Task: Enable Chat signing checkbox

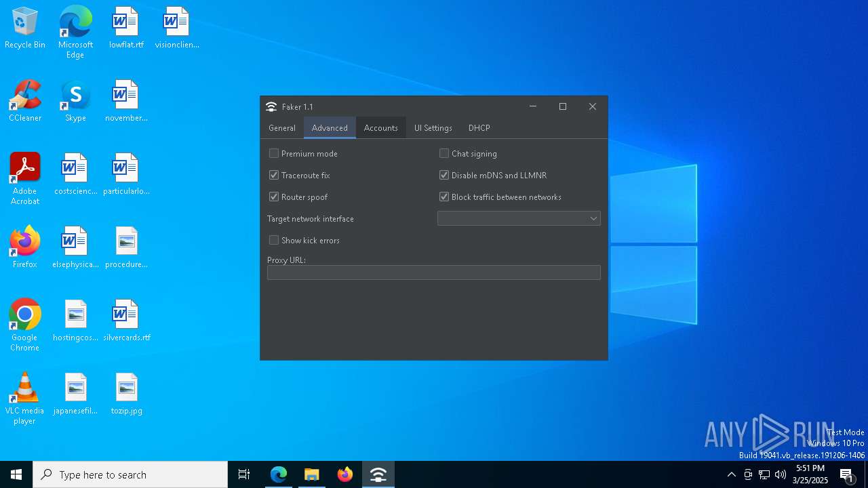Action: [x=444, y=154]
